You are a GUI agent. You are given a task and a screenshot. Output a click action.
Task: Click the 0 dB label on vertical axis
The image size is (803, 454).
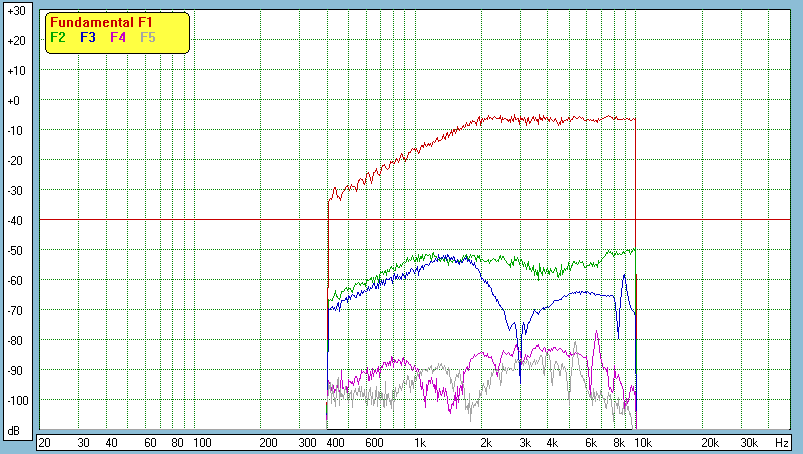pyautogui.click(x=15, y=101)
